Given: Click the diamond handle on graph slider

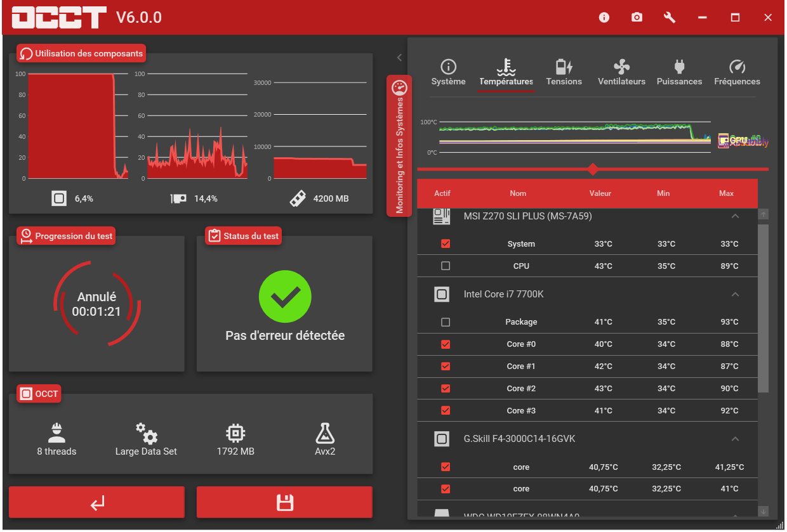Looking at the screenshot, I should pyautogui.click(x=593, y=169).
